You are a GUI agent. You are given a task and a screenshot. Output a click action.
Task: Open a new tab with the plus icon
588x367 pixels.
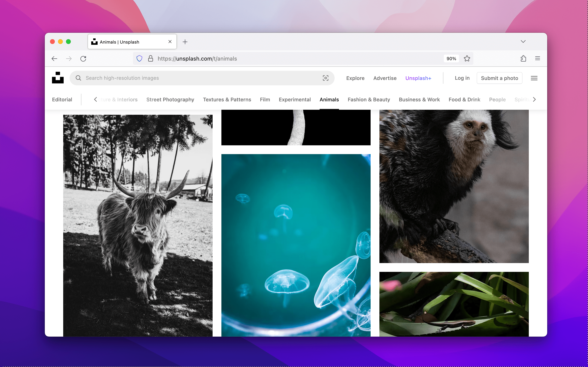click(185, 42)
